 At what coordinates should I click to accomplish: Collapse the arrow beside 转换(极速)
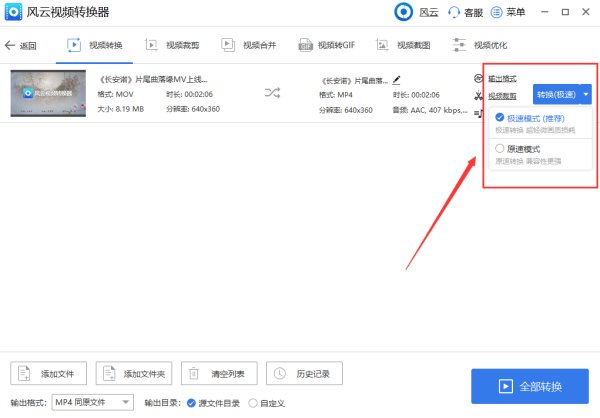[586, 95]
